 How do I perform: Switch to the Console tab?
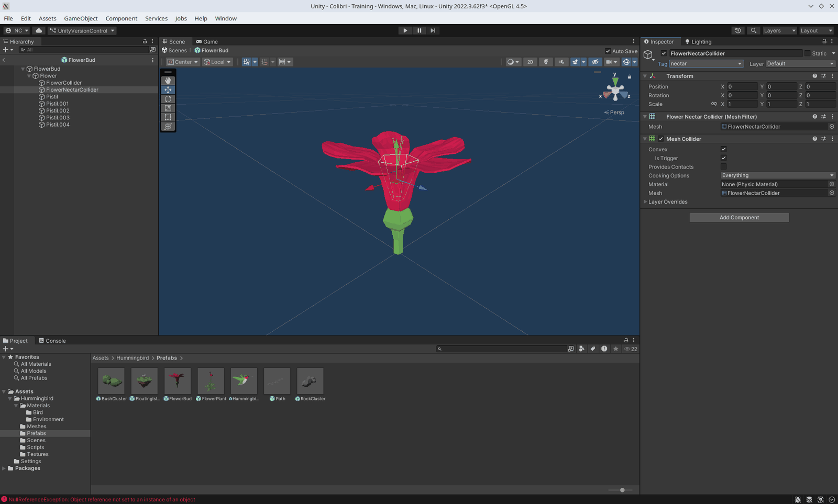[52, 341]
